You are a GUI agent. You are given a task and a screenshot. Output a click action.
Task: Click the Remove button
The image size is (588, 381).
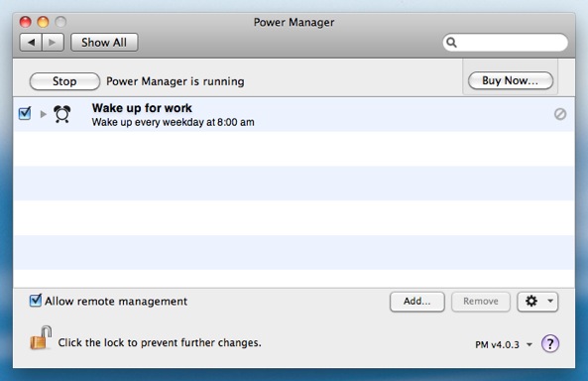pyautogui.click(x=481, y=302)
